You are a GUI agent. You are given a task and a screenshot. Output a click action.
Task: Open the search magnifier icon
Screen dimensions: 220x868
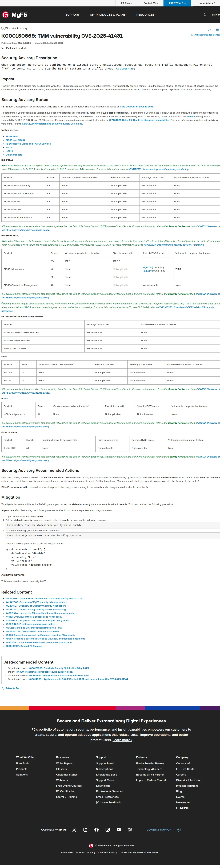(205, 15)
